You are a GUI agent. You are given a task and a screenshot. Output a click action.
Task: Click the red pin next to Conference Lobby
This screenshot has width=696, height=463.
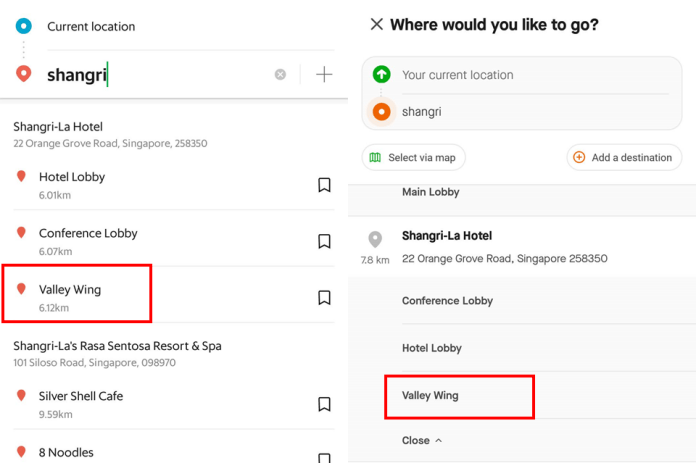(x=21, y=233)
